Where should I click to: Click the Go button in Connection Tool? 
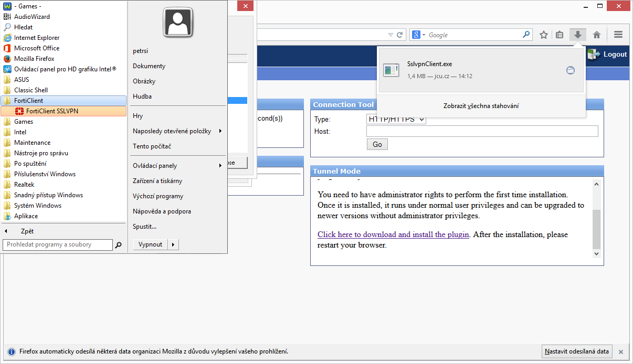[377, 144]
